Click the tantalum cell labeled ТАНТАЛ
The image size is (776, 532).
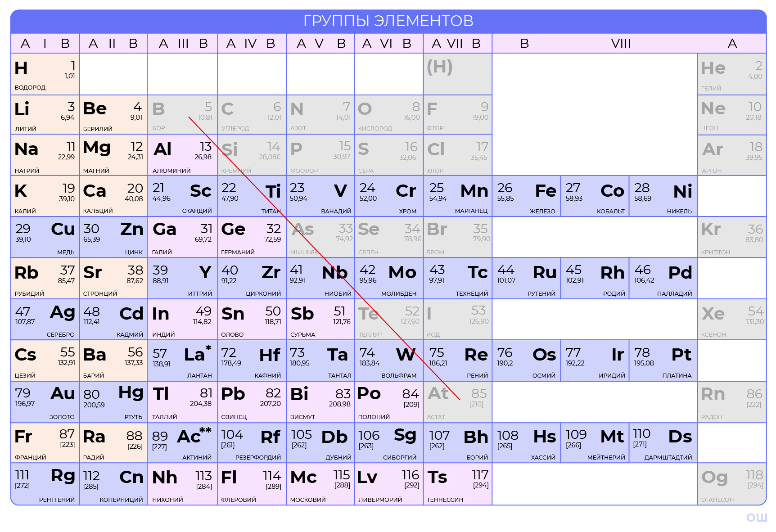320,361
